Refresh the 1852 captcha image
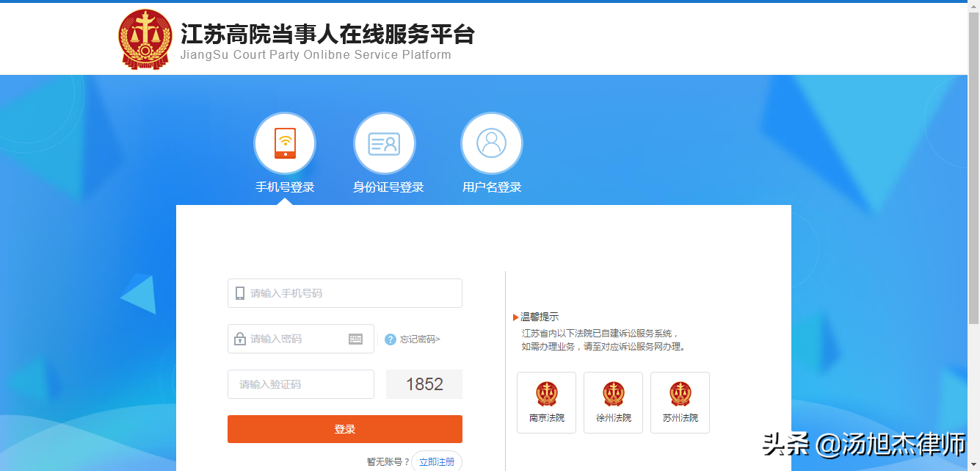This screenshot has height=471, width=980. [x=424, y=384]
